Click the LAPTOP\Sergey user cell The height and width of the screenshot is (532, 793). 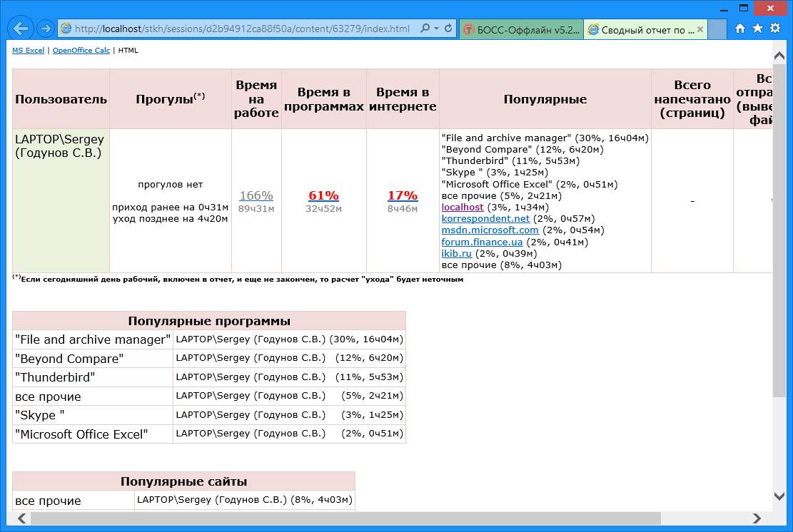pyautogui.click(x=61, y=200)
